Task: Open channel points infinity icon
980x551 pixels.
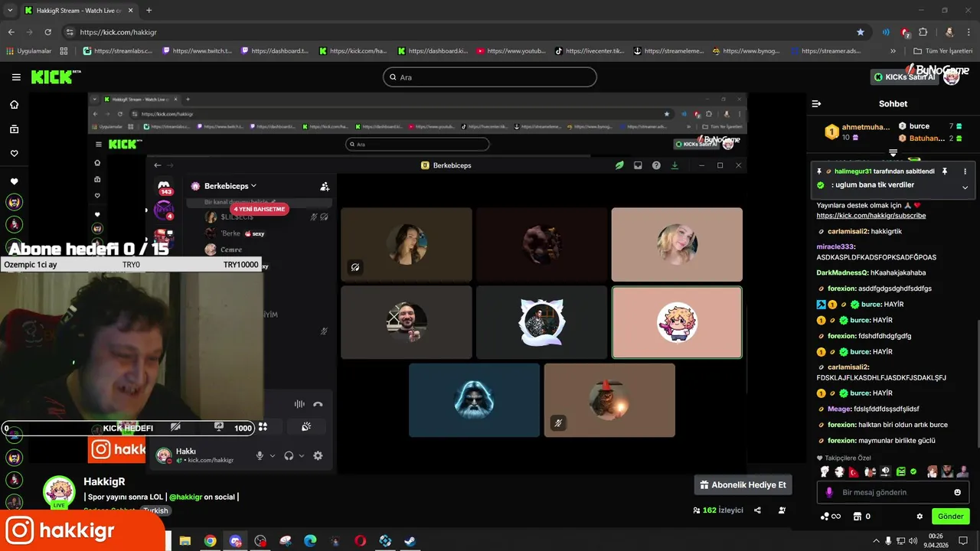Action: [830, 517]
